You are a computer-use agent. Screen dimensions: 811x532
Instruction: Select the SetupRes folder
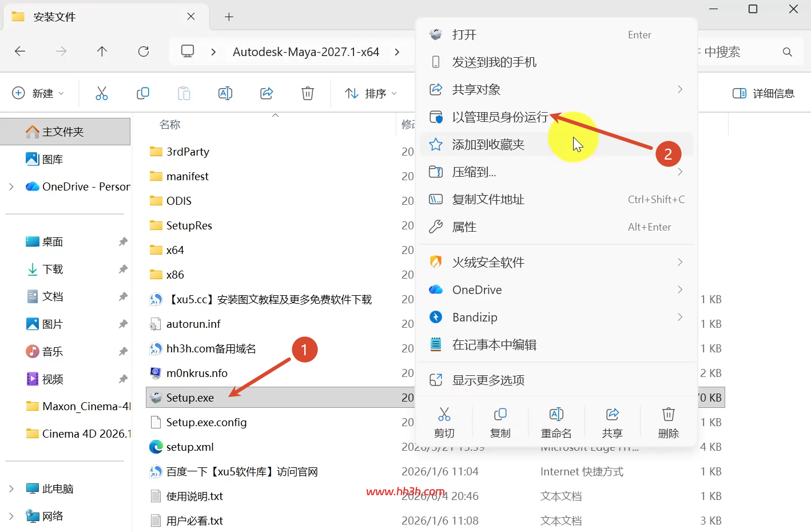(181, 225)
